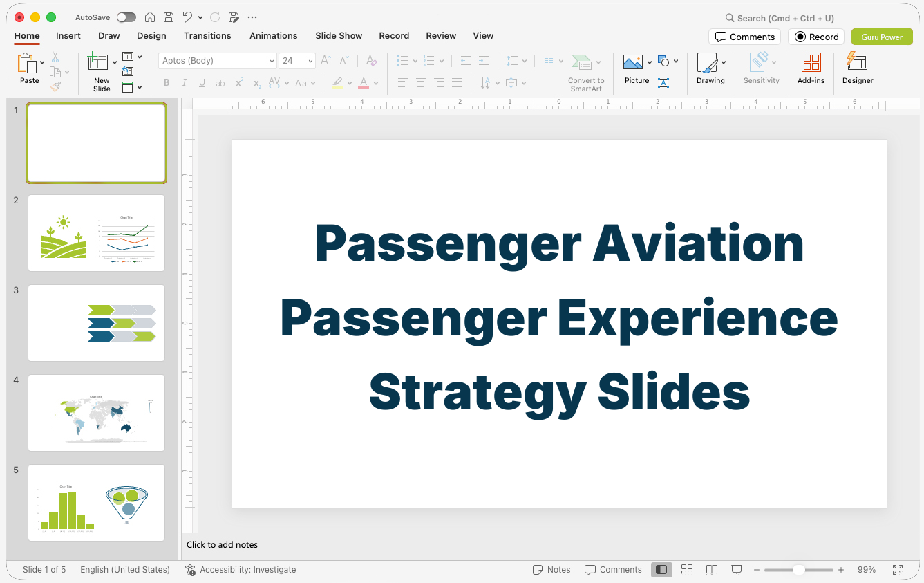This screenshot has height=583, width=924.
Task: Click the Accessibility: Investigate status icon
Action: (241, 570)
